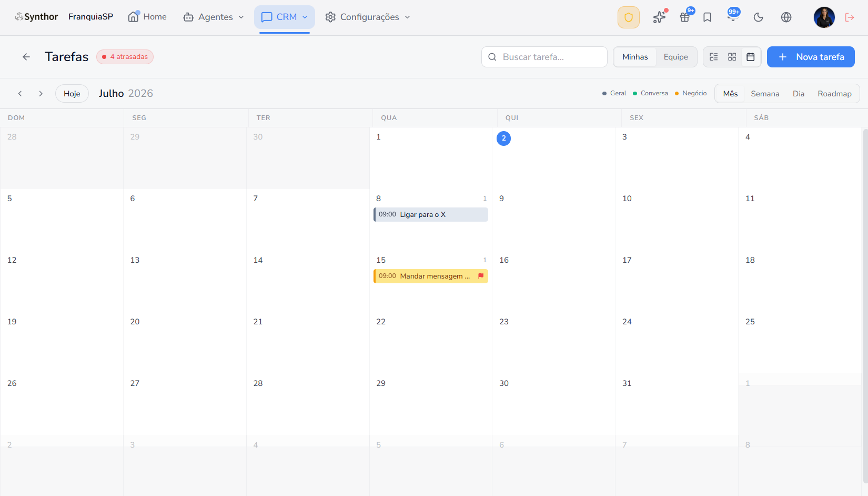Select the Roadmap view tab

point(834,94)
